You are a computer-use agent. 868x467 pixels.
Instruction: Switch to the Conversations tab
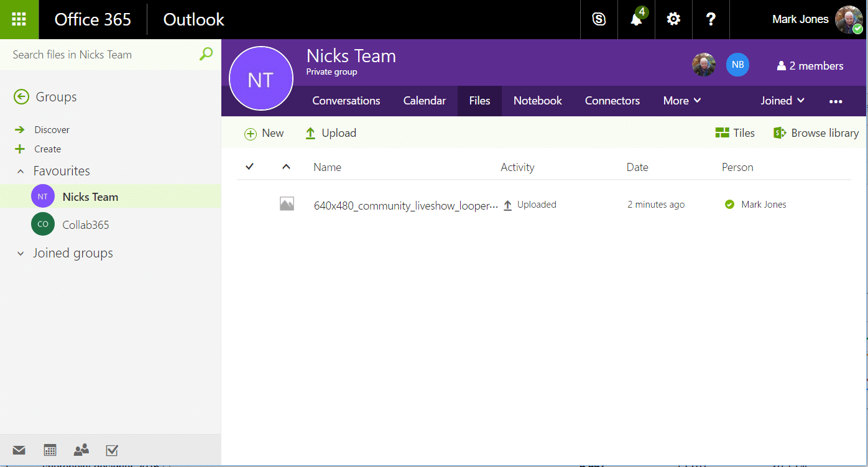click(346, 101)
